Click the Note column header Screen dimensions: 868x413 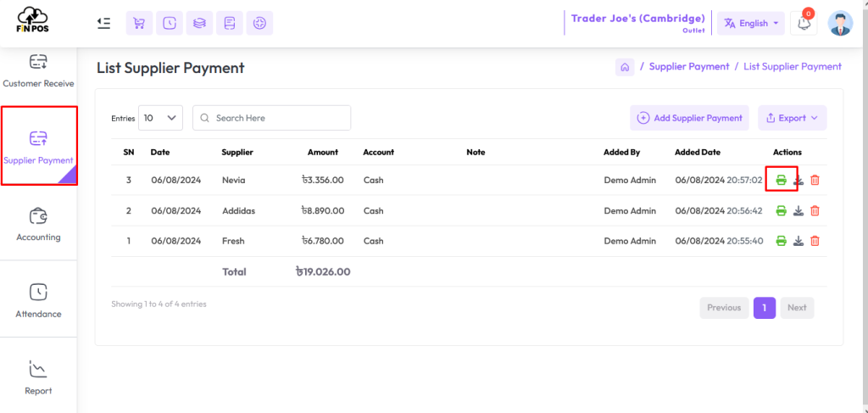pyautogui.click(x=476, y=153)
